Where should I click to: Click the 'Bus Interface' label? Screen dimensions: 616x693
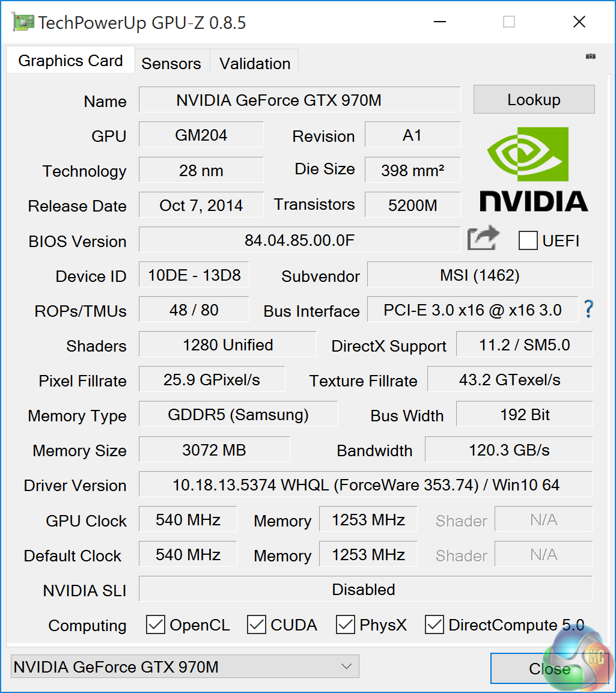(x=311, y=311)
